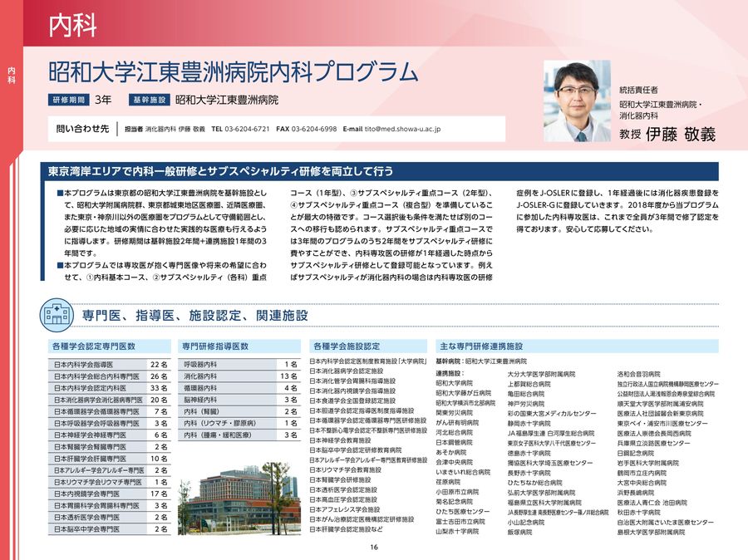Viewport: 748px width, 560px height.
Task: Click 飯塚病院 in the facility list
Action: tap(519, 533)
